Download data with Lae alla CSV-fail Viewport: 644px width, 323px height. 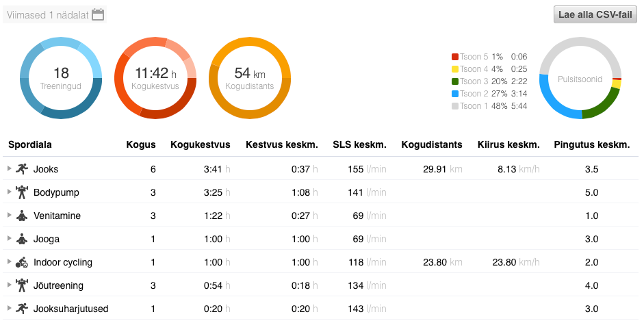tap(595, 15)
